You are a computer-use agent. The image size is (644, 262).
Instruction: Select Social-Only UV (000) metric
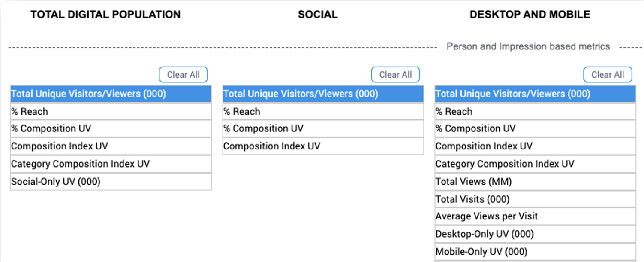pos(111,182)
